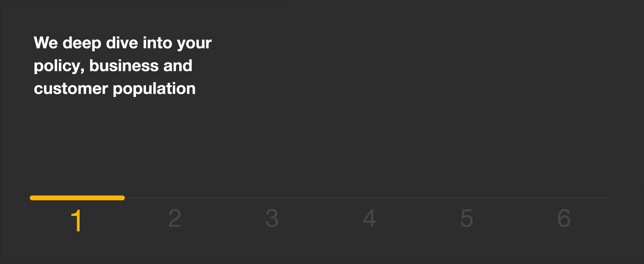The image size is (644, 264).
Task: Click the gray track line above step 3
Action: (x=272, y=197)
